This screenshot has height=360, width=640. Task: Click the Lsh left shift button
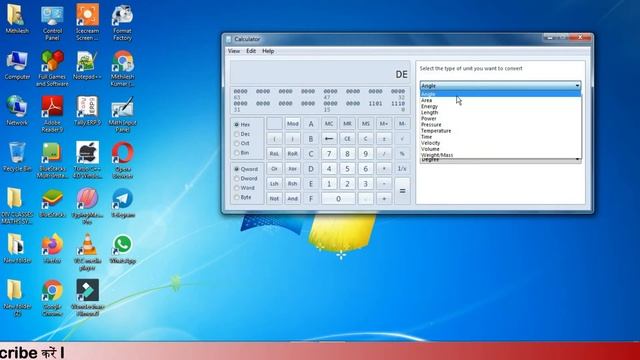[274, 184]
